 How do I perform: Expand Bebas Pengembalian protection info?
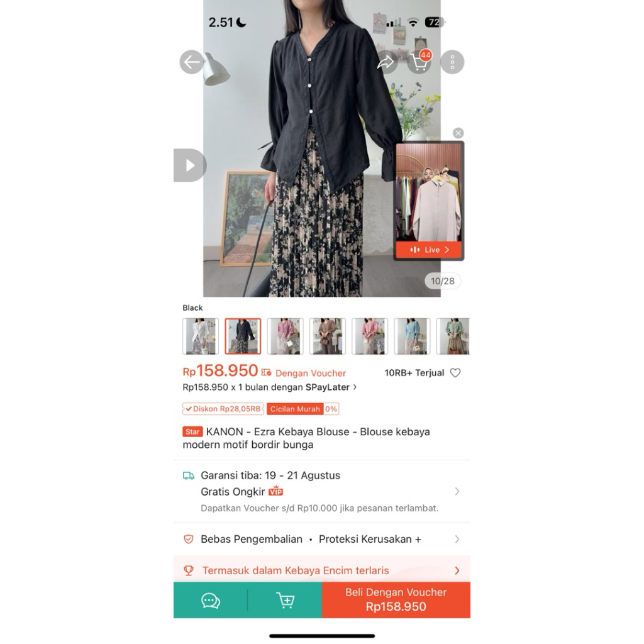322,539
